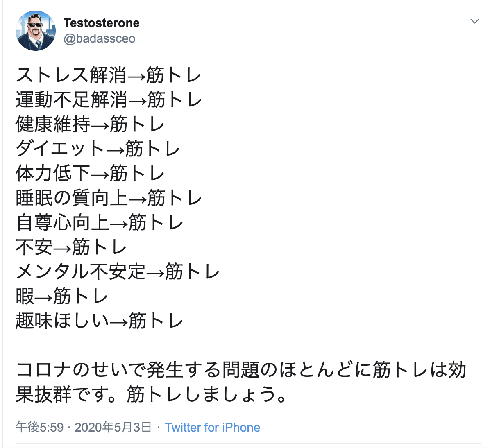Screen dimensions: 490x448
Task: Open the Testosterone display name profile link
Action: tap(102, 23)
